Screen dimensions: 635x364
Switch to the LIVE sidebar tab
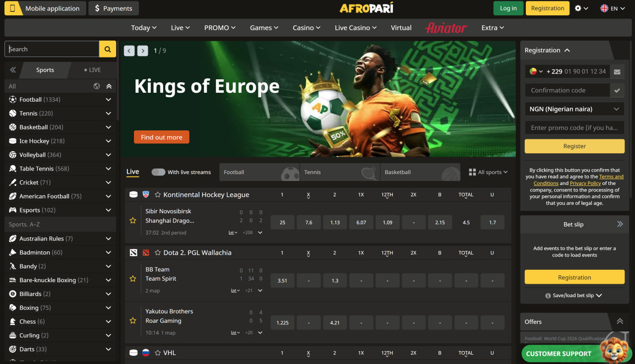click(x=92, y=70)
